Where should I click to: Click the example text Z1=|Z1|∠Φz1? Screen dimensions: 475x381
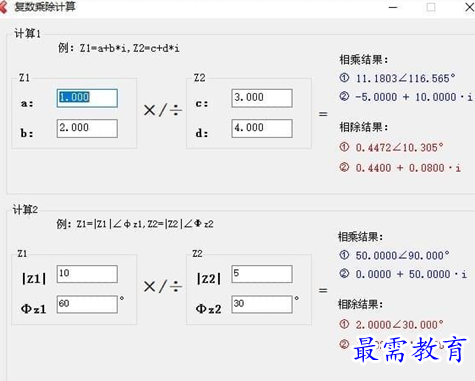109,224
